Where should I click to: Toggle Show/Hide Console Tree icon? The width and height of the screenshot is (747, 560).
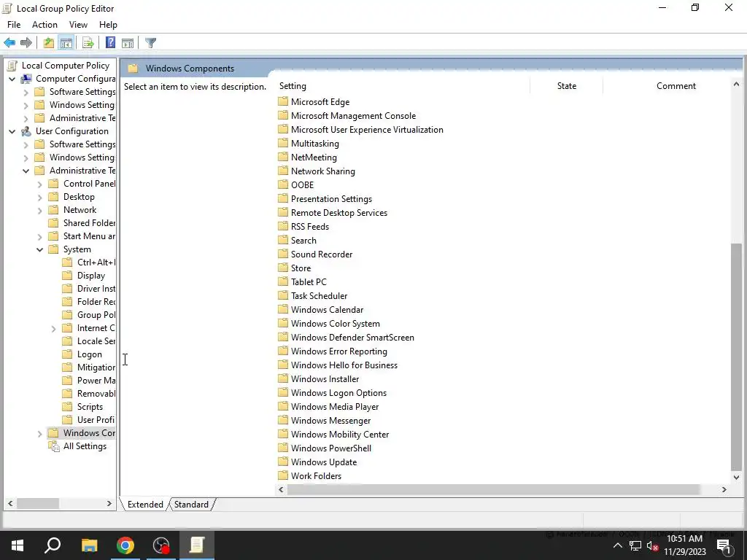click(x=66, y=43)
